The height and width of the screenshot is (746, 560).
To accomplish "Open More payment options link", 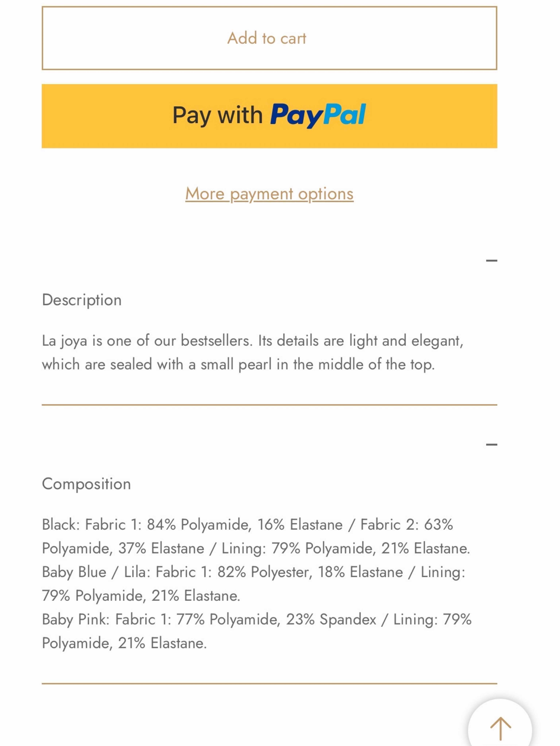I will (x=269, y=194).
